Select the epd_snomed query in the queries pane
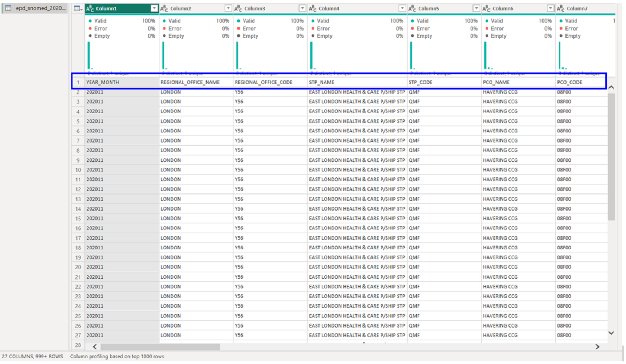Viewport: 626px width, 364px height. click(35, 8)
